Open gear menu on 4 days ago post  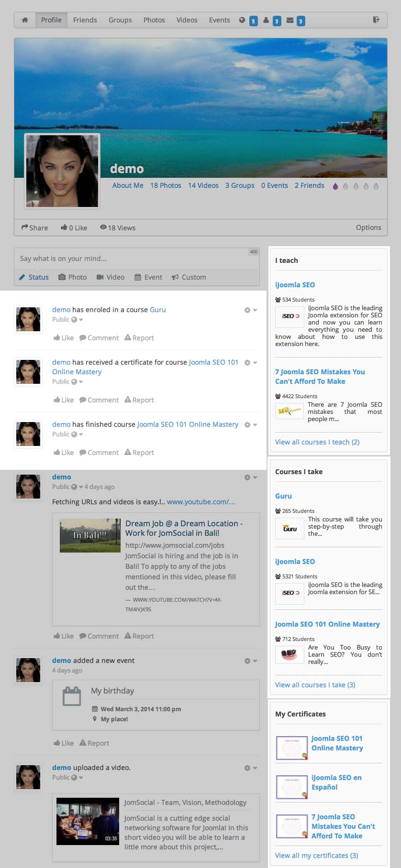[250, 477]
